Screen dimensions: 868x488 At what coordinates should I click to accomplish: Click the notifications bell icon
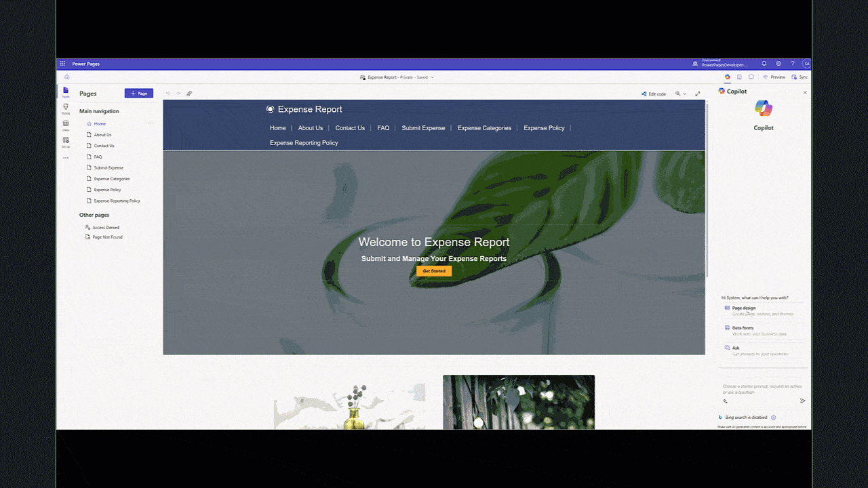[764, 63]
